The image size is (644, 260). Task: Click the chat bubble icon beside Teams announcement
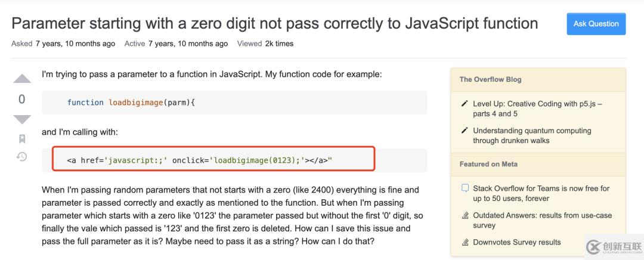click(465, 188)
